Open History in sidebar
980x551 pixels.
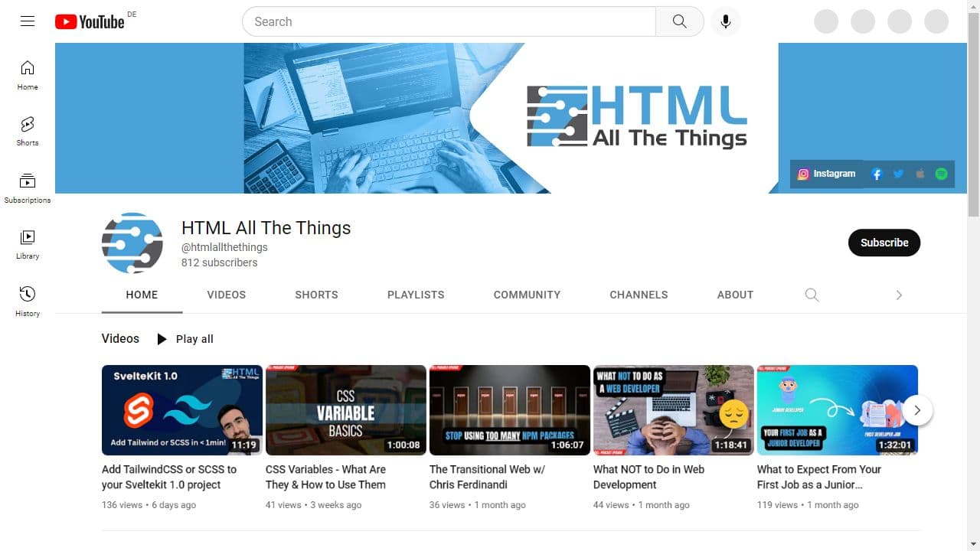[28, 302]
